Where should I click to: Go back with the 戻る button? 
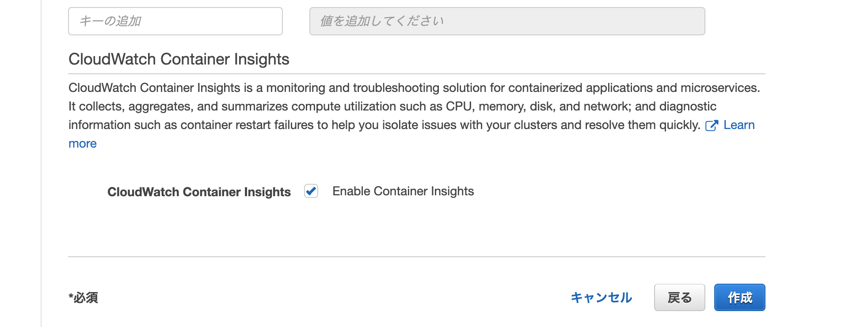[x=679, y=297]
